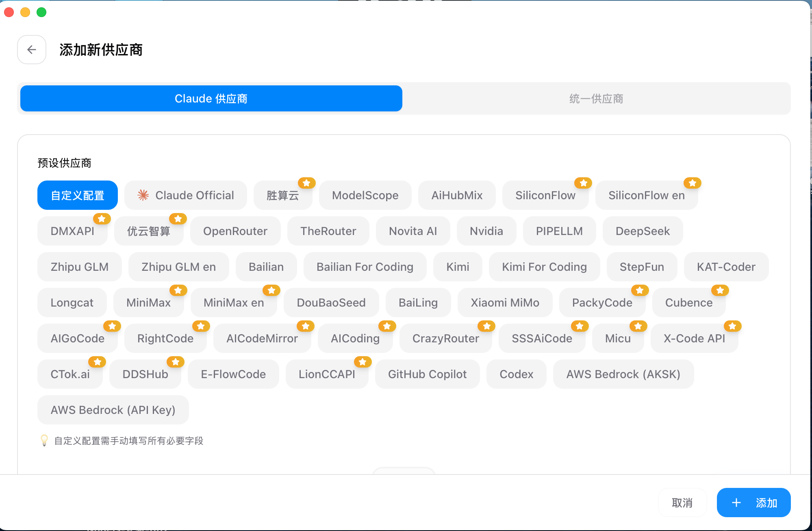Select the AIGoCode preset
The image size is (812, 531).
(78, 338)
